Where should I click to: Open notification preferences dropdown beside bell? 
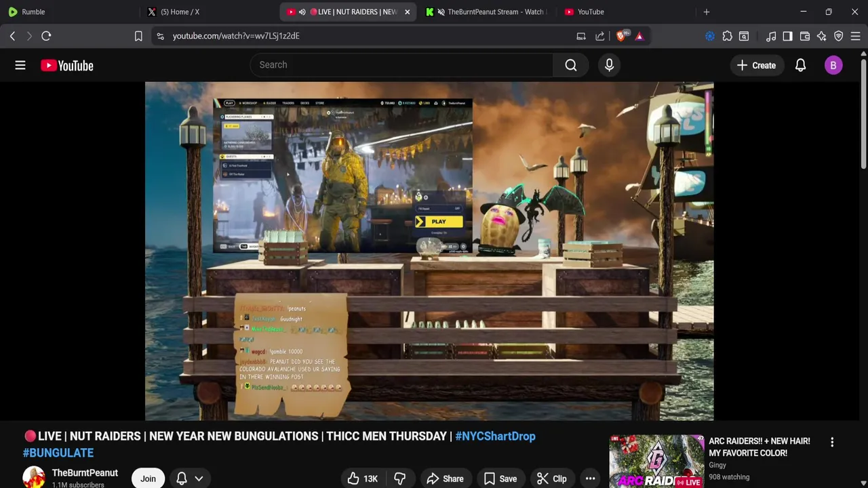[x=199, y=479]
